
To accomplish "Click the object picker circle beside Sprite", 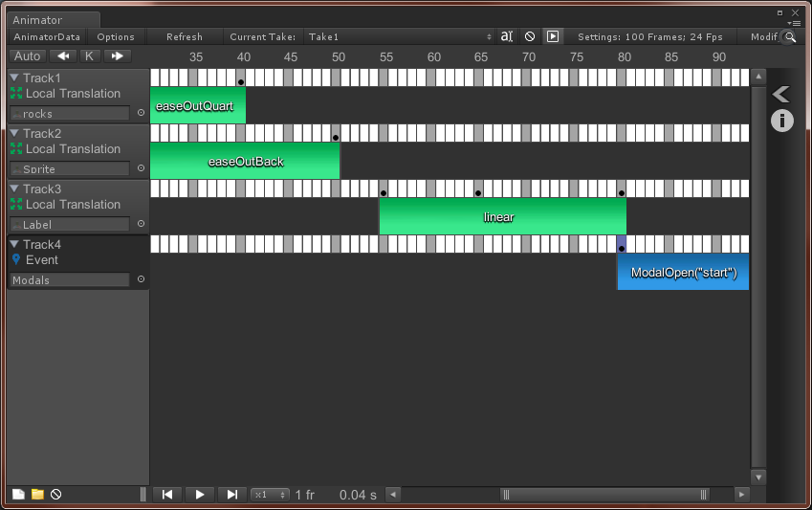I will click(x=141, y=168).
